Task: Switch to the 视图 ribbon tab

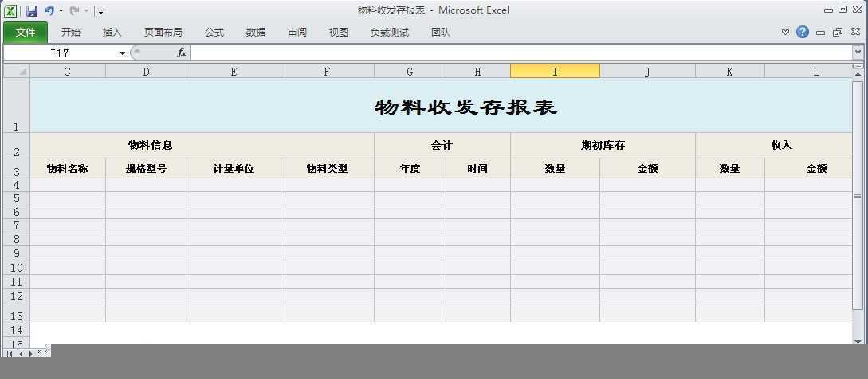Action: pyautogui.click(x=339, y=33)
